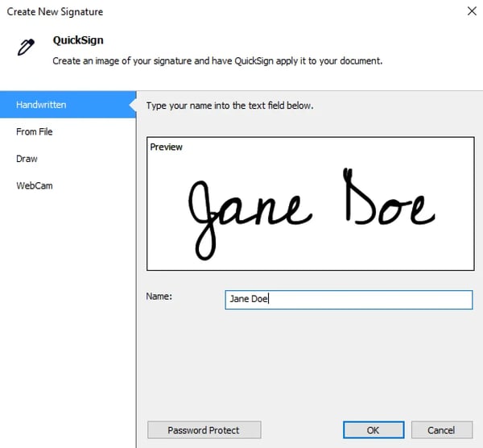Screen dimensions: 483x448
Task: Open the Draw signature option
Action: point(27,159)
